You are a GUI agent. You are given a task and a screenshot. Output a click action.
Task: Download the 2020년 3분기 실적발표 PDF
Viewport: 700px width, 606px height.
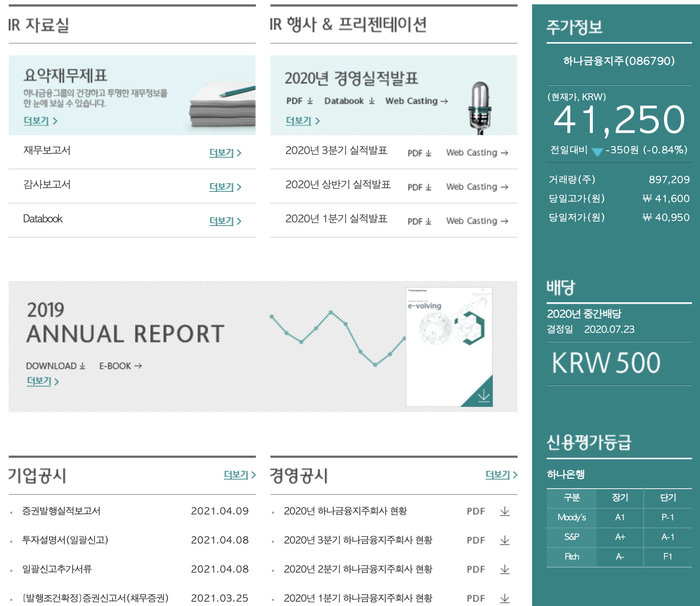pos(419,153)
